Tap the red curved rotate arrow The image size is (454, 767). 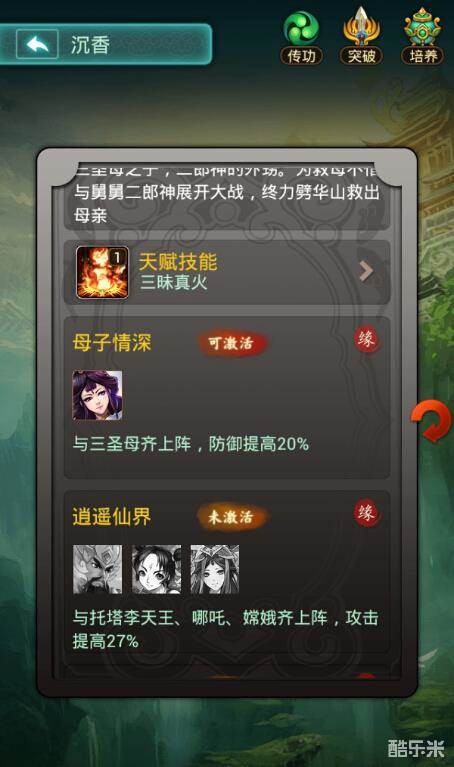pos(431,421)
